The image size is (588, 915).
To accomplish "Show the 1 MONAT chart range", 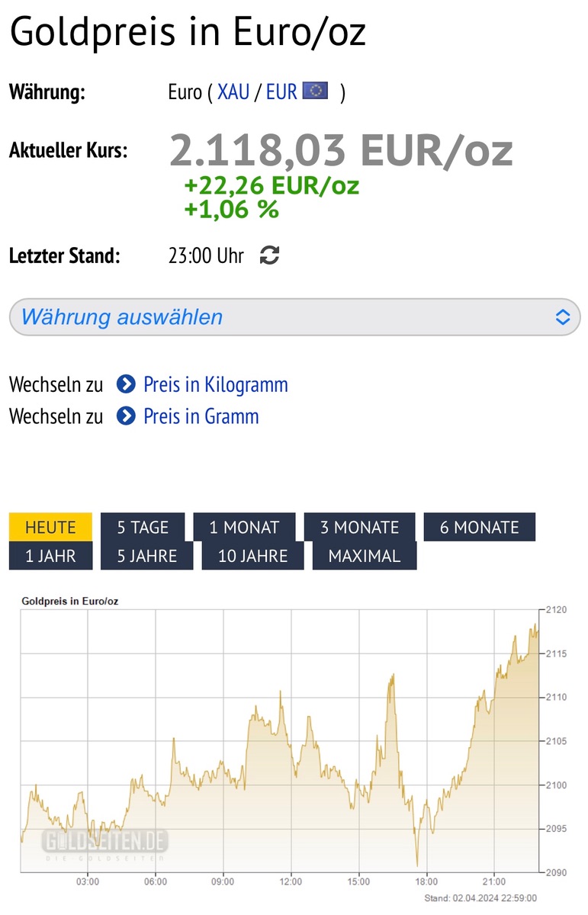I will [x=244, y=527].
